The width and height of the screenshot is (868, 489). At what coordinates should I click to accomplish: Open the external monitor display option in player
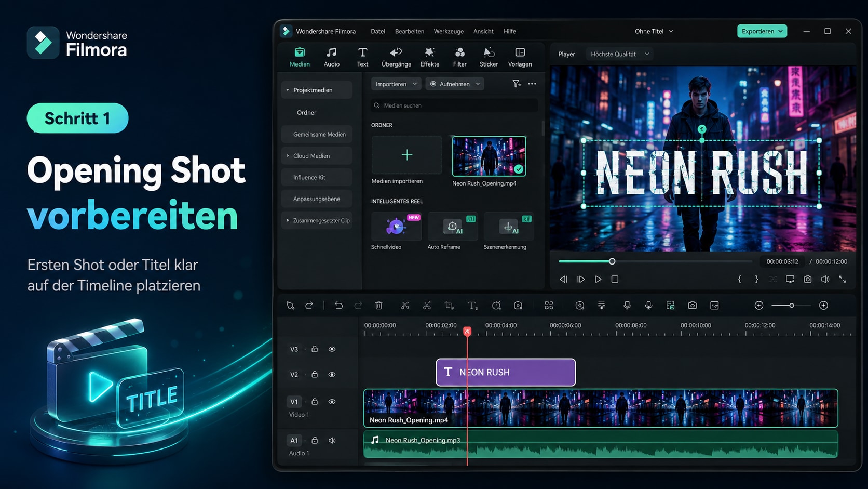pyautogui.click(x=790, y=279)
